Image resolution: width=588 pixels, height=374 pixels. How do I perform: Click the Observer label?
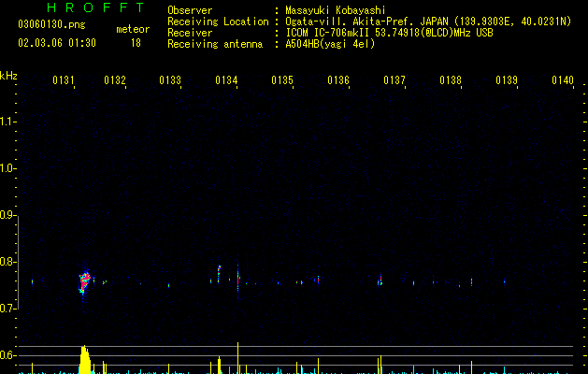point(190,10)
